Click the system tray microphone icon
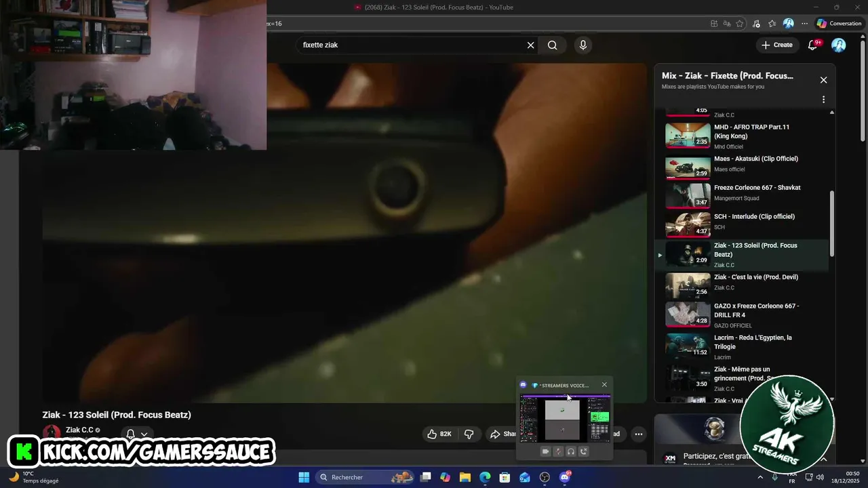Viewport: 868px width, 488px height. (774, 477)
